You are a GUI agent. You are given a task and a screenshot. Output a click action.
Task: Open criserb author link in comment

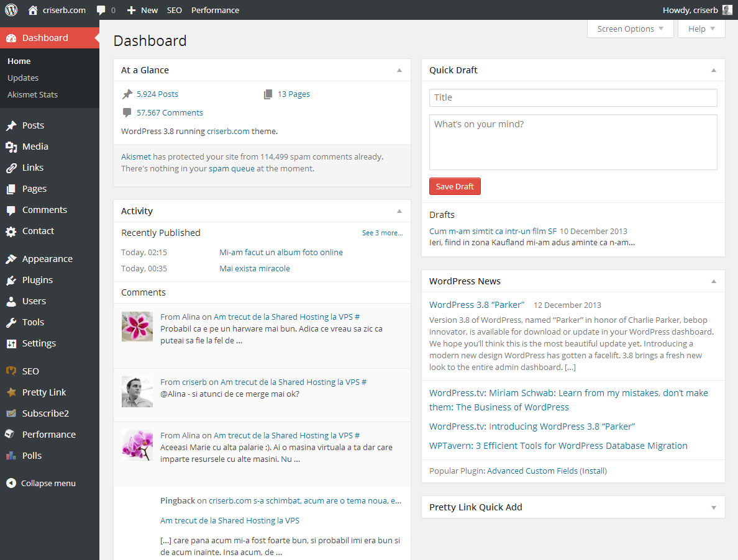(x=194, y=382)
